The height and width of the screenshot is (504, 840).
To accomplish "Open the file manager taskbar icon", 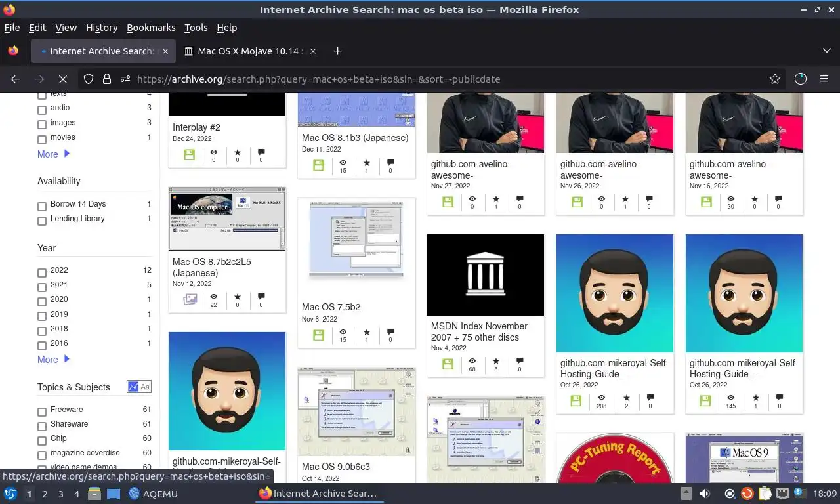I will point(94,493).
